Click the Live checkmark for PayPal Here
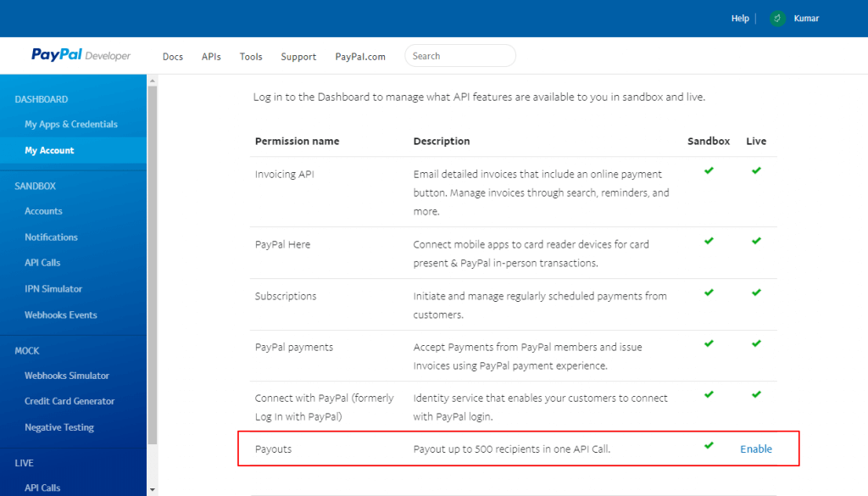 (755, 241)
